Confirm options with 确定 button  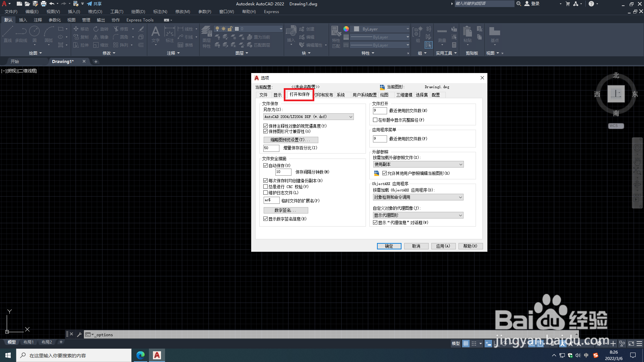pos(389,246)
